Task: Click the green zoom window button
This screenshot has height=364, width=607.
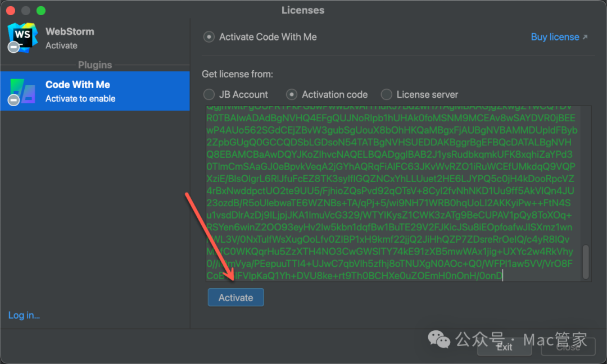Action: (x=41, y=11)
